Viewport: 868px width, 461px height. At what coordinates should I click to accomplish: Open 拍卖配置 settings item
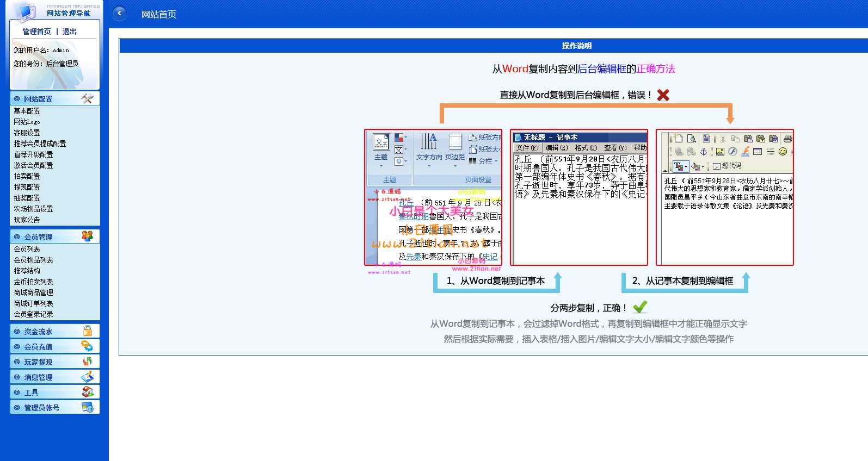coord(27,176)
